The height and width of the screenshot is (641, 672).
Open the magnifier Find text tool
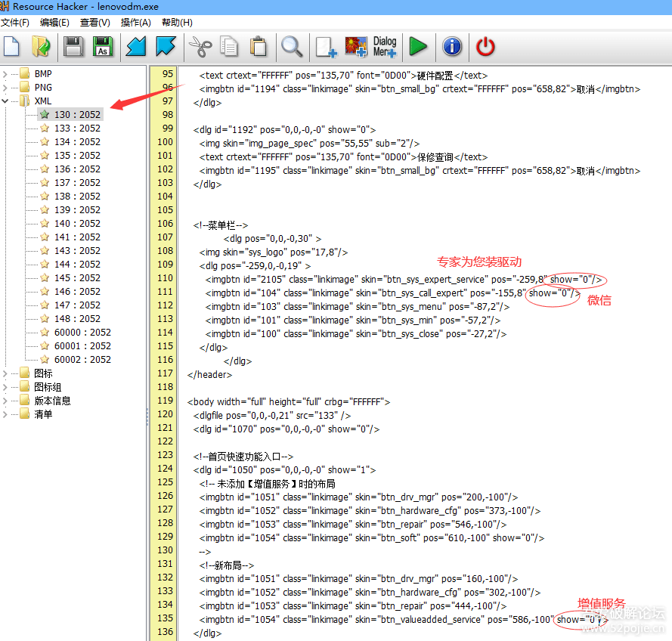tap(292, 47)
